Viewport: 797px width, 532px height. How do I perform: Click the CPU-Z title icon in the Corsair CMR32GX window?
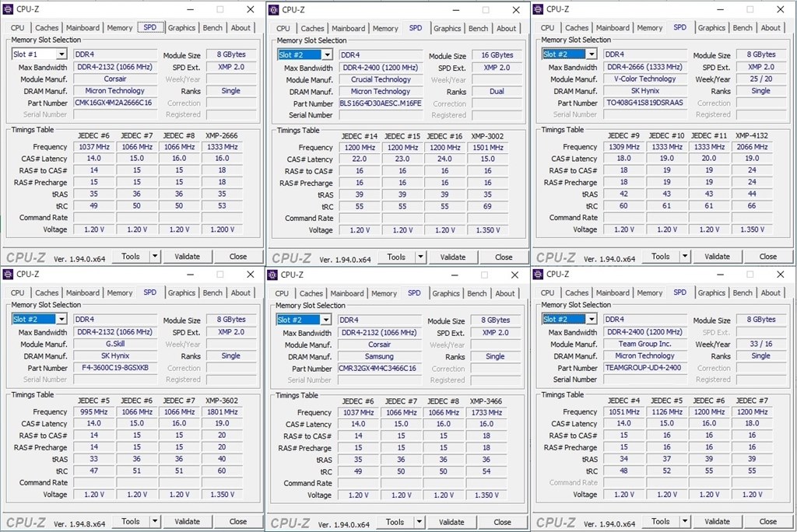[x=272, y=275]
